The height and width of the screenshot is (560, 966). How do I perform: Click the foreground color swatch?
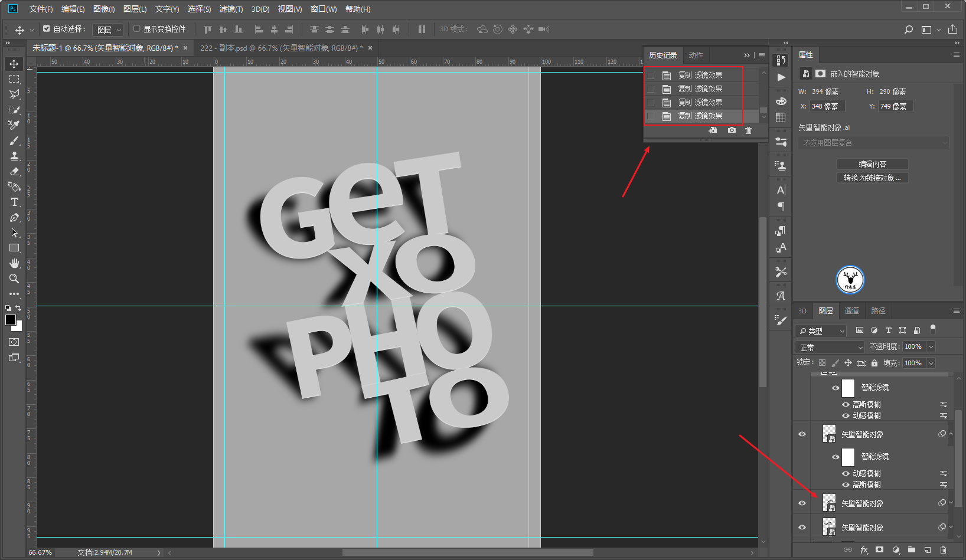[x=11, y=320]
